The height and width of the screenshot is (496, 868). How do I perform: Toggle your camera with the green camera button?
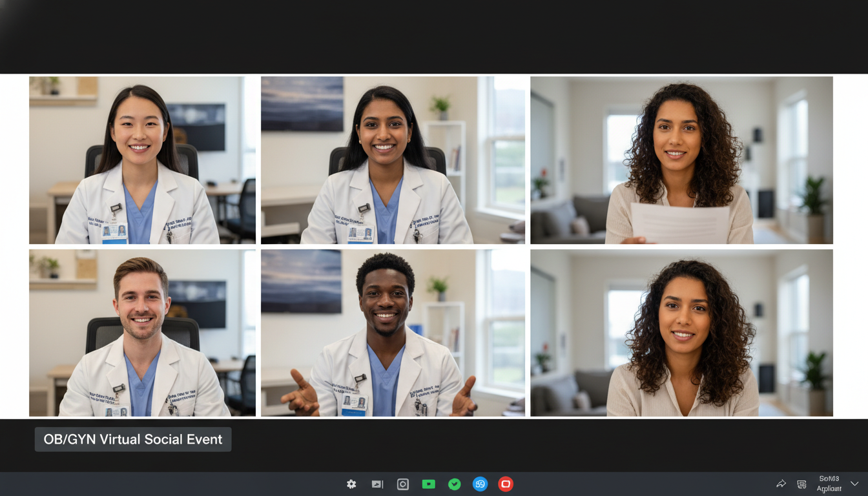tap(428, 484)
